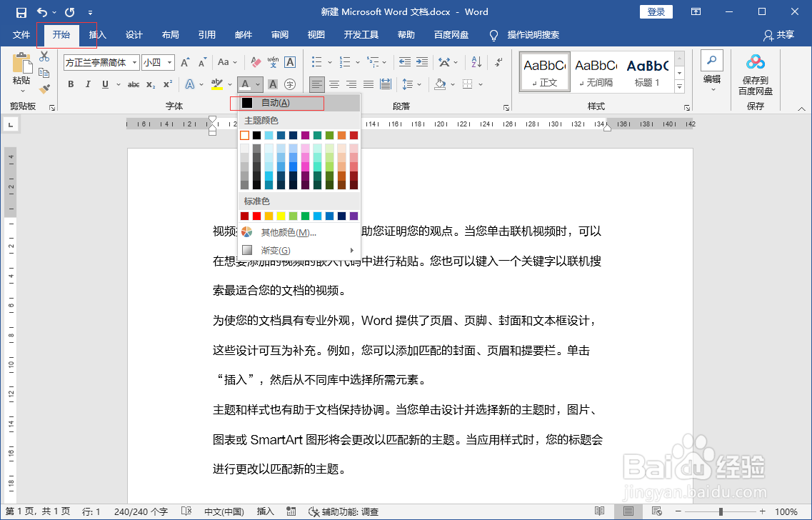Switch to the 开发工具 Developer tab
Screen dimensions: 812x520
361,35
